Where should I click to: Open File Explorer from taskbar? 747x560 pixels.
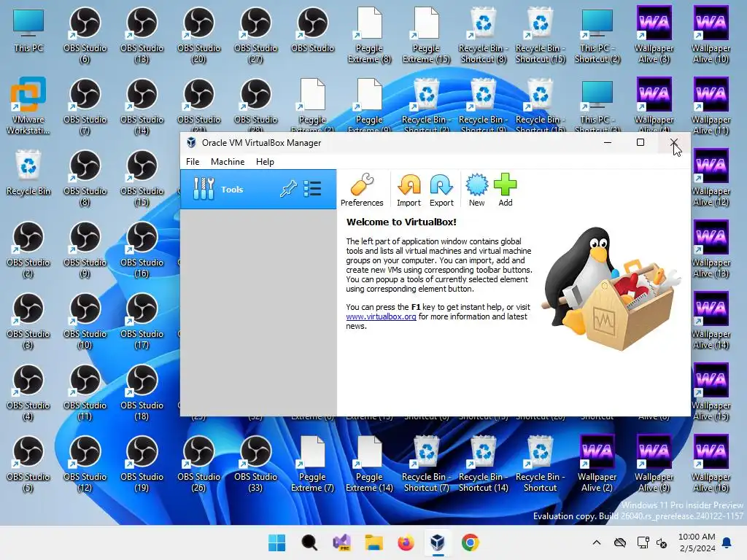[x=373, y=542]
